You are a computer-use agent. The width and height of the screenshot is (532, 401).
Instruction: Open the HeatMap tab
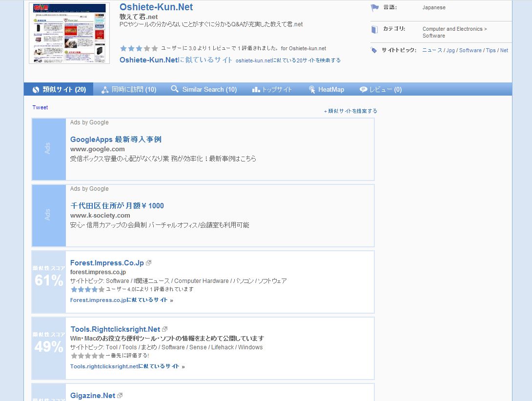coord(327,90)
